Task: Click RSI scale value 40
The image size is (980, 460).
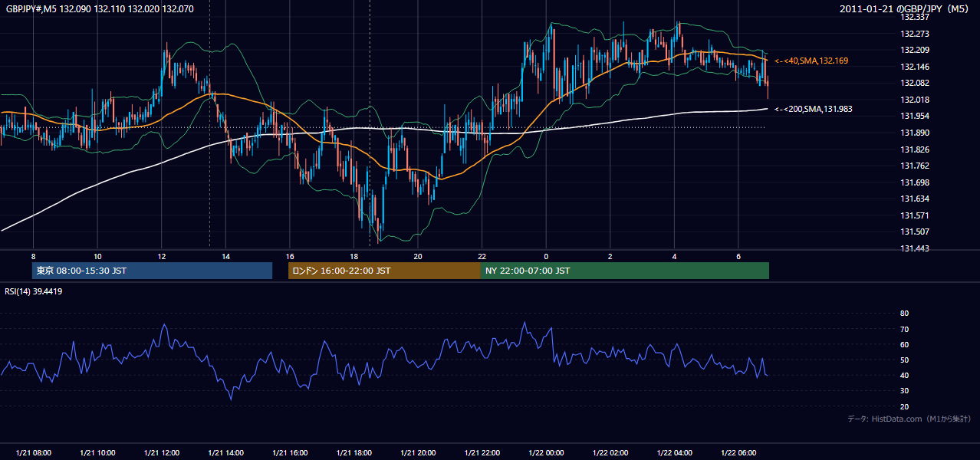Action: 904,375
